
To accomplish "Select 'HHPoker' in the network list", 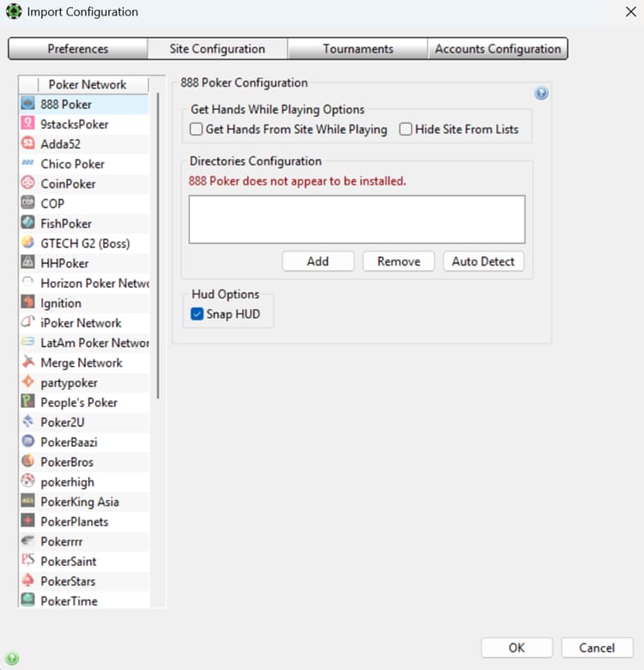I will 84,263.
